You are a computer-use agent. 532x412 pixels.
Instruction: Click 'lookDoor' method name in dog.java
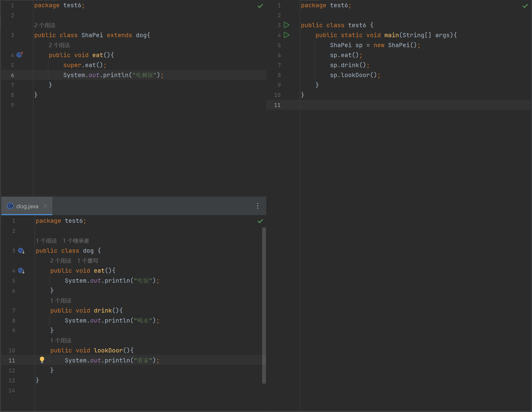pyautogui.click(x=108, y=350)
